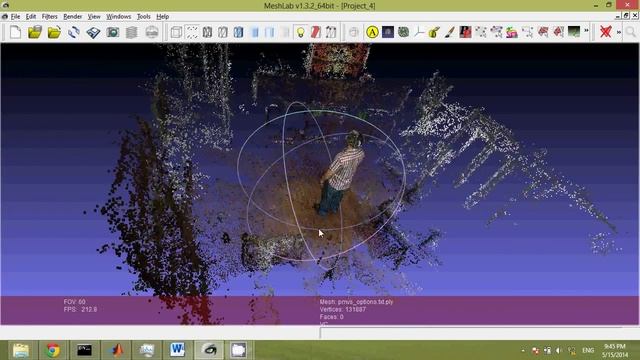
Task: Toggle Points render mode
Action: [192, 32]
